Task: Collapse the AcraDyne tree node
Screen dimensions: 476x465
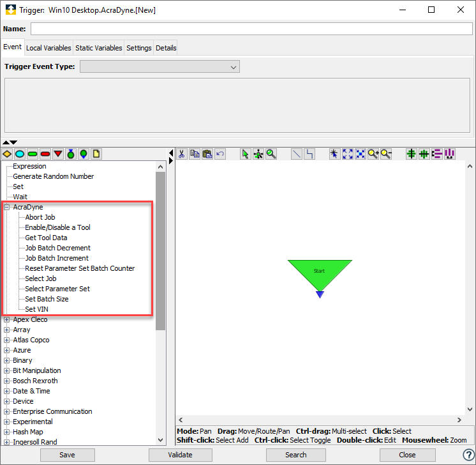Action: 6,208
